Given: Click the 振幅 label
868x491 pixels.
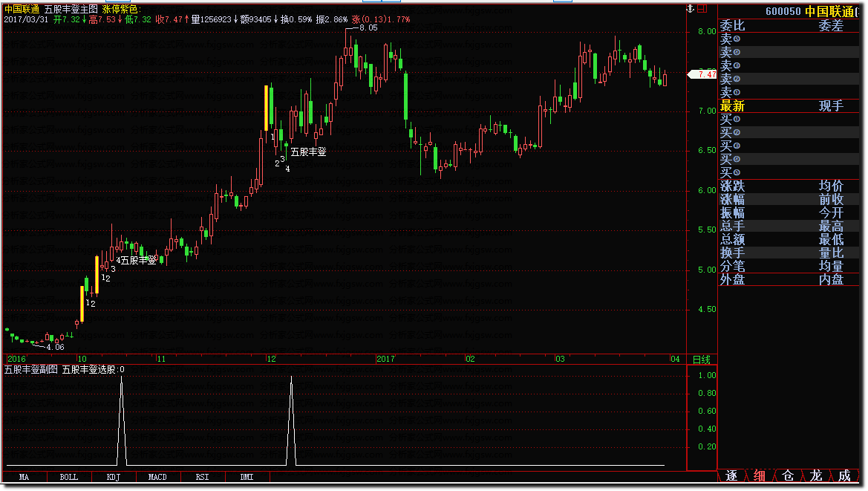Looking at the screenshot, I should (732, 212).
